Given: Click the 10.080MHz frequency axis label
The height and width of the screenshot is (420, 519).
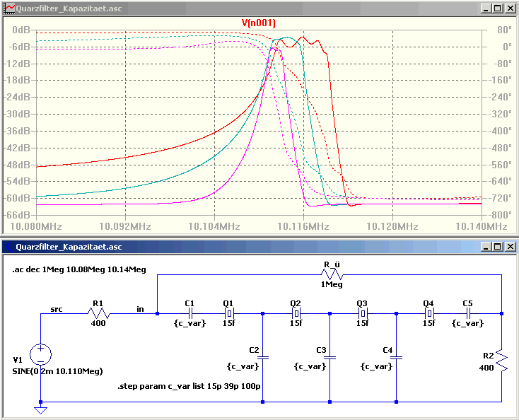Looking at the screenshot, I should pyautogui.click(x=36, y=226).
